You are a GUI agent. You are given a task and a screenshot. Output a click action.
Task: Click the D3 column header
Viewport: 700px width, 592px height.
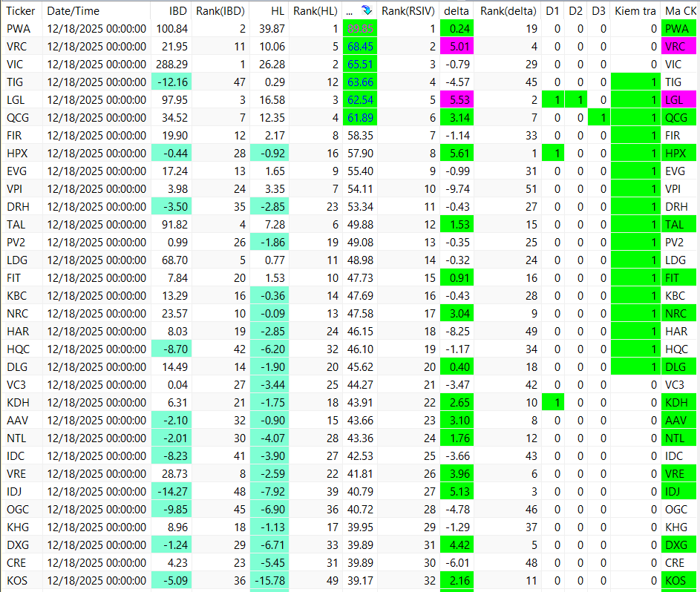click(598, 10)
